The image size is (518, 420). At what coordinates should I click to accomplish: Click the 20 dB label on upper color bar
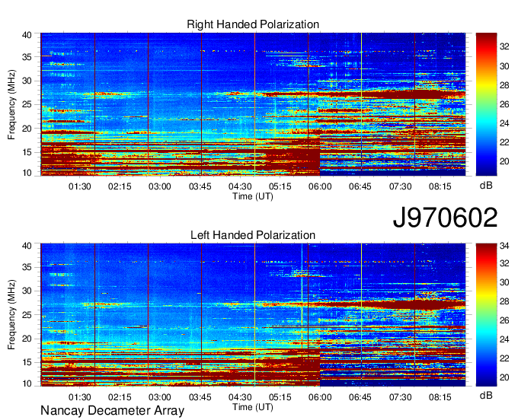point(504,161)
